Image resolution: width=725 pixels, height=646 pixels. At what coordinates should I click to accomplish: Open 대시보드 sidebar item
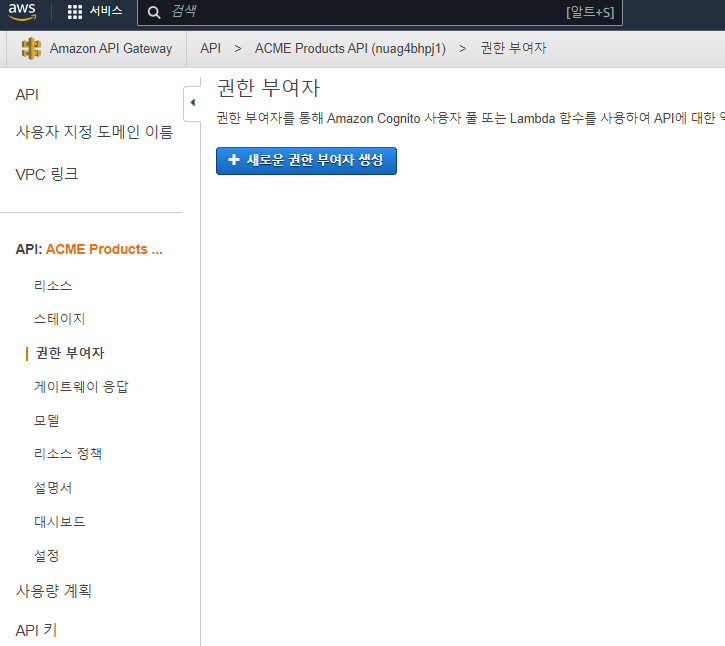click(x=60, y=522)
